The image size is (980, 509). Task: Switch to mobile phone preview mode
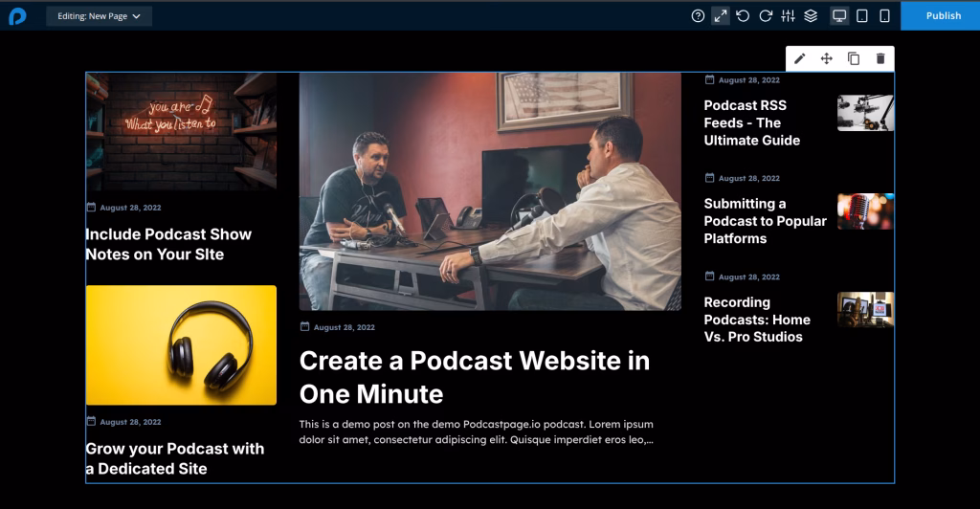pyautogui.click(x=884, y=16)
